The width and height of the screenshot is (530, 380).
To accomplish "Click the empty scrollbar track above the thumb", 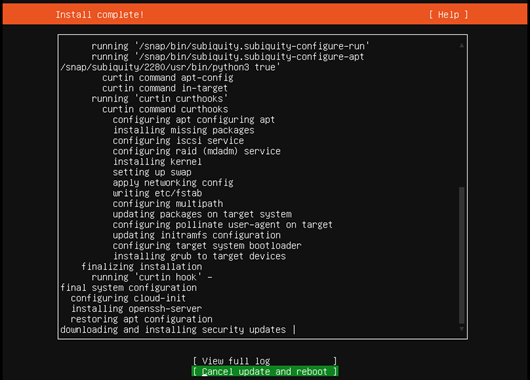I will coord(461,118).
